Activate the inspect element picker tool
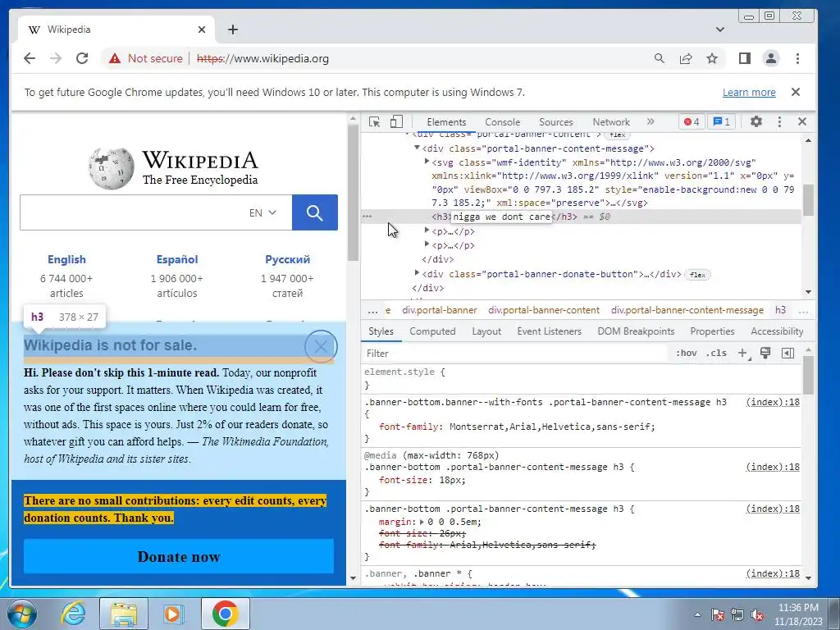Image resolution: width=840 pixels, height=630 pixels. (x=374, y=121)
